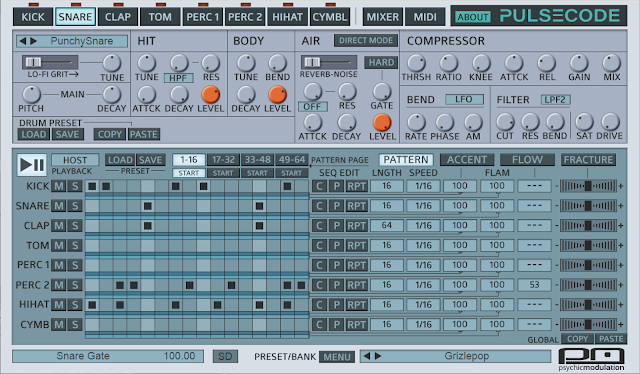Click the BODY LEVEL orange knob
The width and height of the screenshot is (640, 374).
pyautogui.click(x=277, y=94)
